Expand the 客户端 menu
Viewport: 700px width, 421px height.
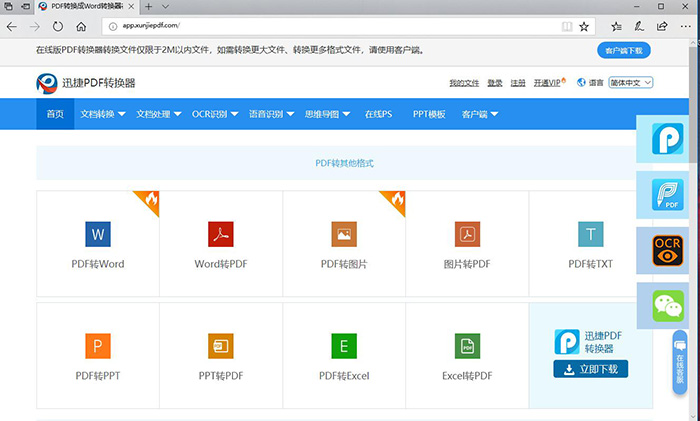pos(480,114)
